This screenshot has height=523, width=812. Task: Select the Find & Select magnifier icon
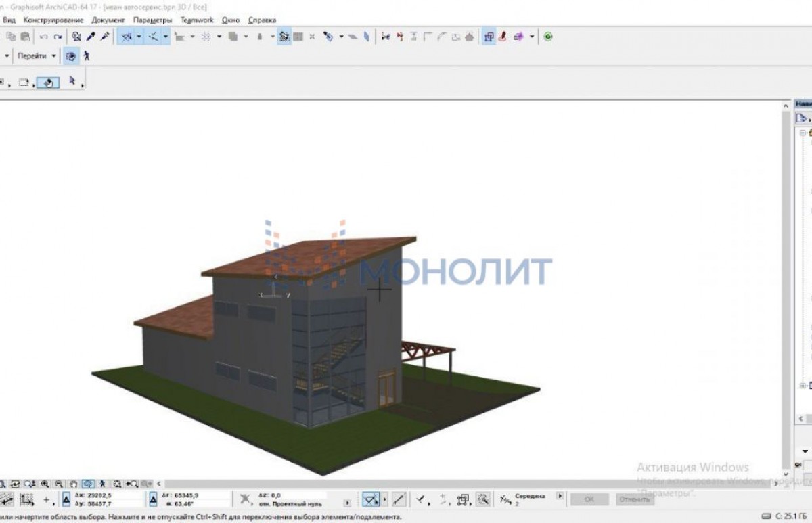tap(76, 37)
